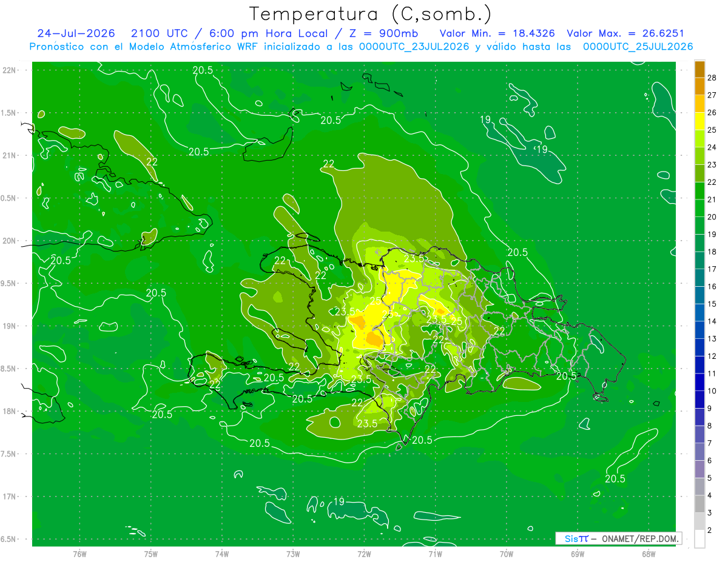Viewport: 728px width, 562px height.
Task: Click the '70W' longitude axis label
Action: coord(507,554)
